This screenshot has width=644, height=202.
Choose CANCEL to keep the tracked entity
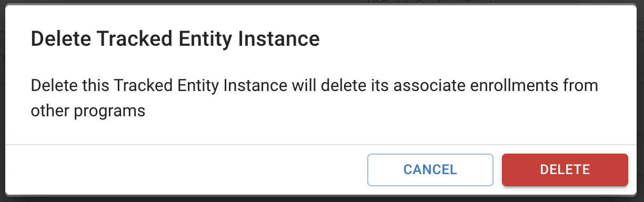(x=430, y=170)
